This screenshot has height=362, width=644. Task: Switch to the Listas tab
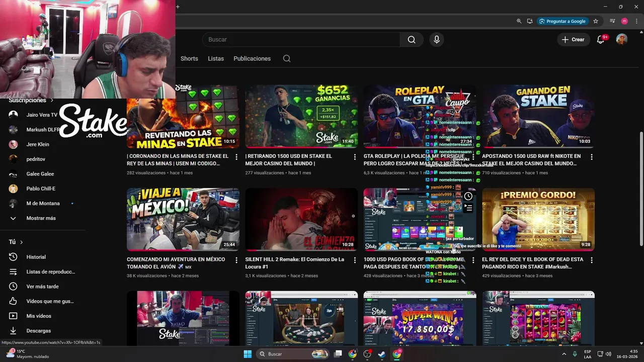pyautogui.click(x=216, y=59)
